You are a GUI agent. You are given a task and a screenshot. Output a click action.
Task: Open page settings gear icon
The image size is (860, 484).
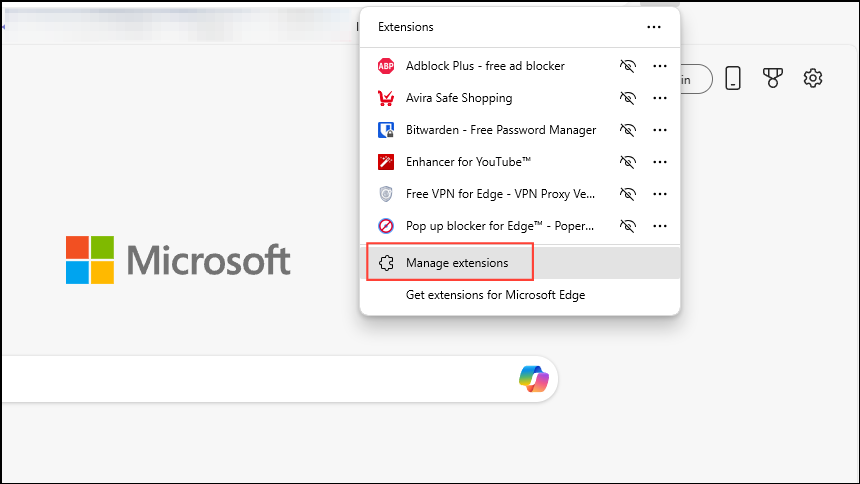[x=813, y=78]
